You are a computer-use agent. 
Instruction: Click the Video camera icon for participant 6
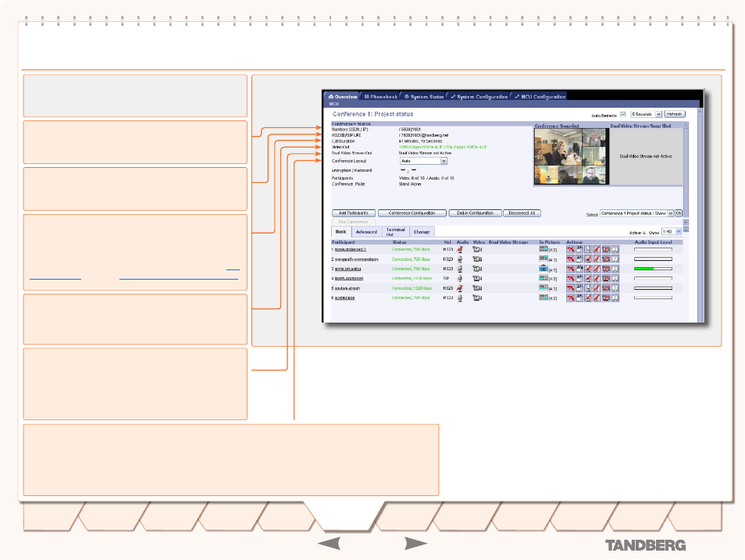[x=477, y=298]
